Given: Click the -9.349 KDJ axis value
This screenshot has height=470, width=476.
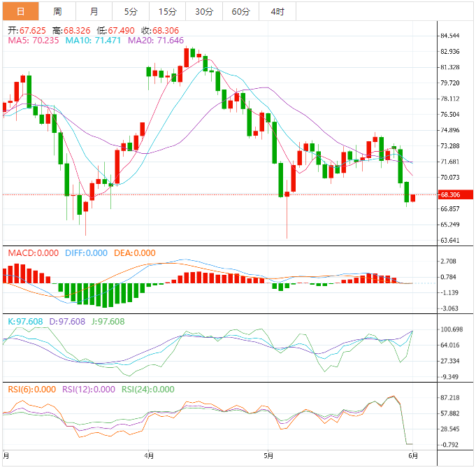Looking at the screenshot, I should [x=450, y=377].
